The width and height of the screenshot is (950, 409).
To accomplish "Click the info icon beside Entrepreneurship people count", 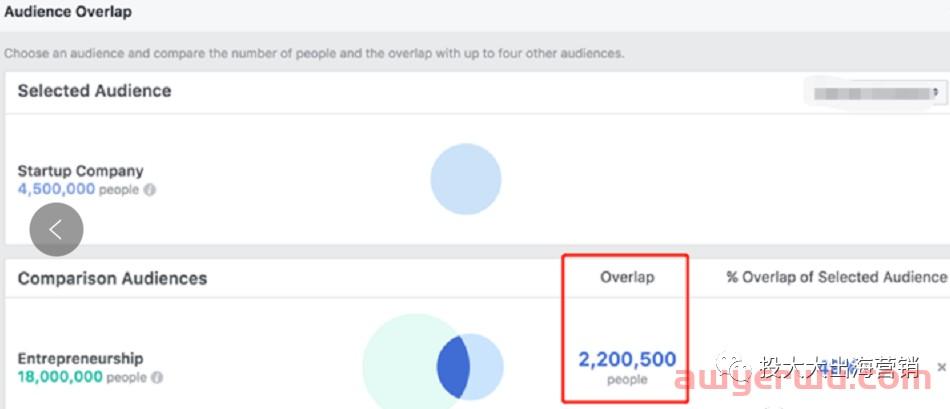I will point(157,377).
